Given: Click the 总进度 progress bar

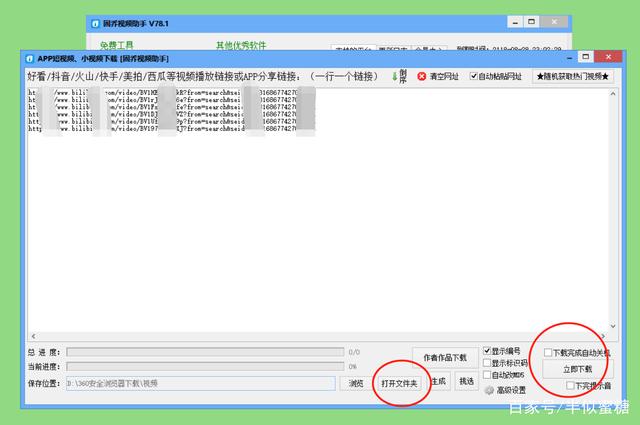Looking at the screenshot, I should [x=205, y=352].
